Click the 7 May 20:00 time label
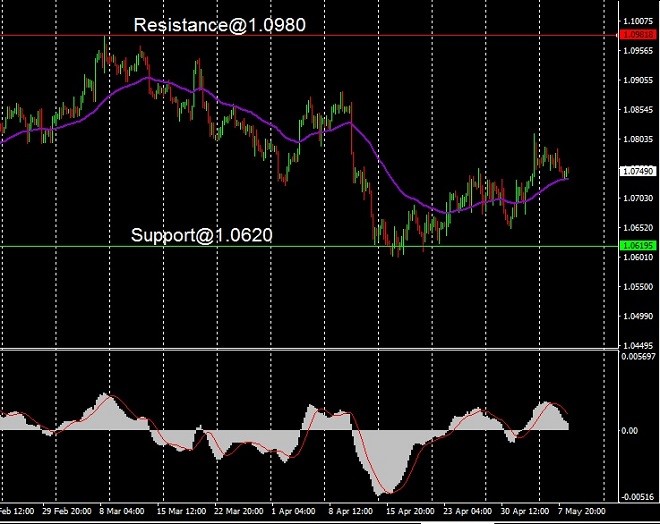Screen dimensions: 660x524 tap(581, 511)
